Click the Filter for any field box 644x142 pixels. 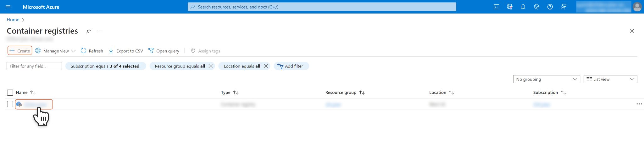(x=34, y=66)
